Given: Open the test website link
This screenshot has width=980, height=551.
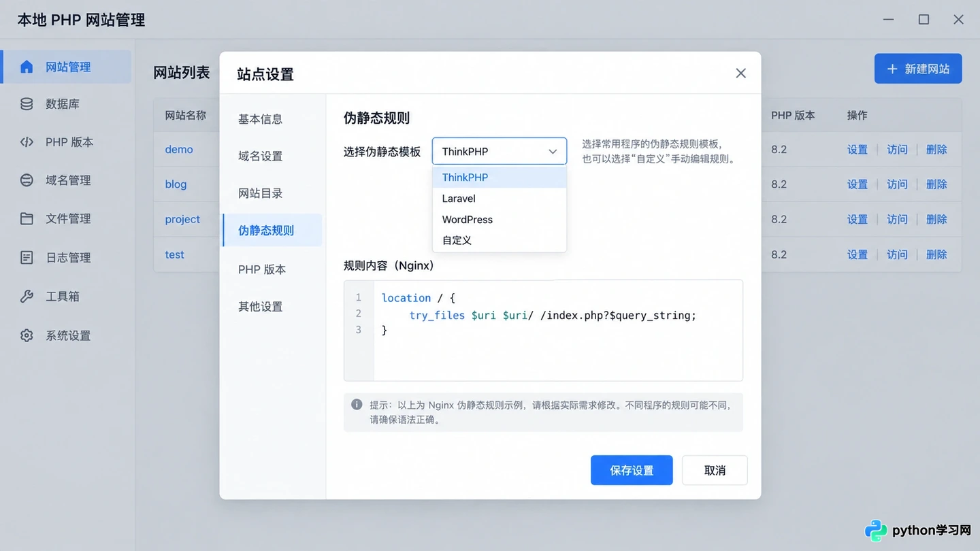Looking at the screenshot, I should (x=174, y=254).
